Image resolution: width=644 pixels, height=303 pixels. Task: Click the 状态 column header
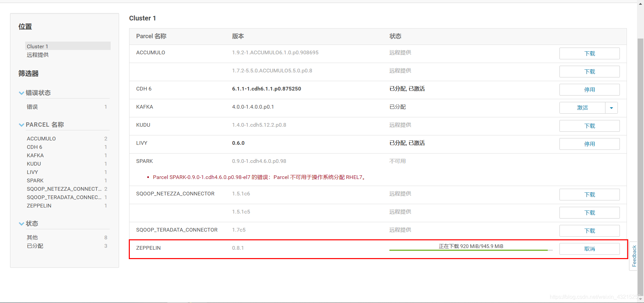point(395,36)
